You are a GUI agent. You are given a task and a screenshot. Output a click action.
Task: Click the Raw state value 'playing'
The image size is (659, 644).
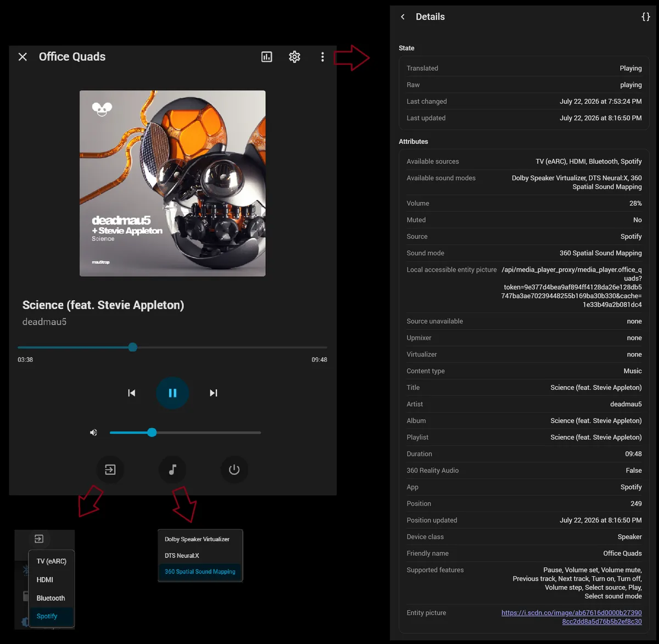coord(631,85)
